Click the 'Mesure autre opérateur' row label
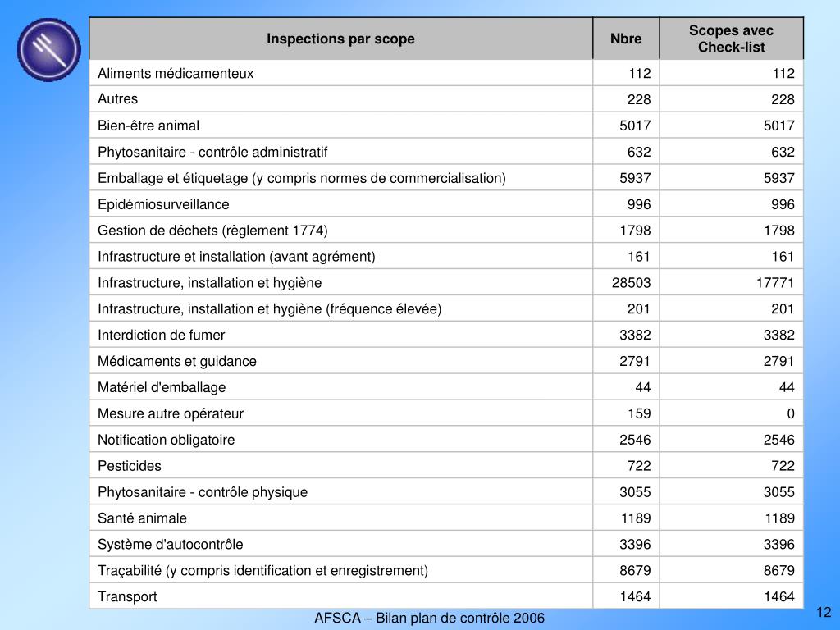This screenshot has height=630, width=840. point(171,413)
